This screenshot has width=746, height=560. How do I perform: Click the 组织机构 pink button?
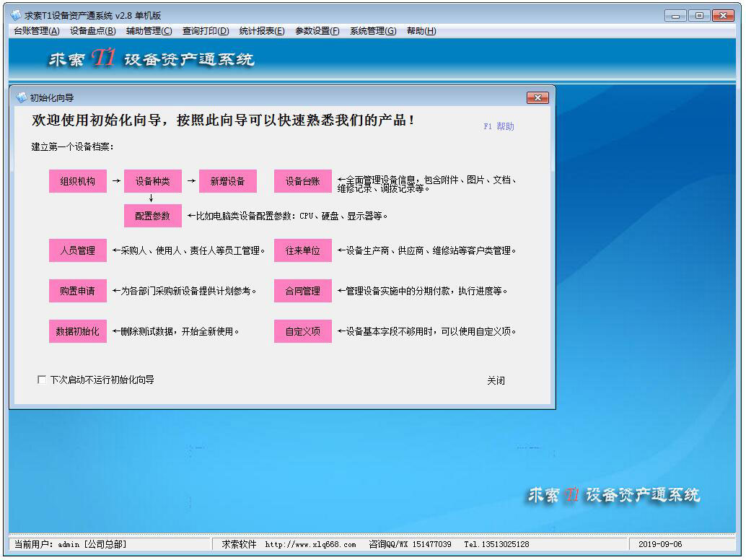pos(77,181)
